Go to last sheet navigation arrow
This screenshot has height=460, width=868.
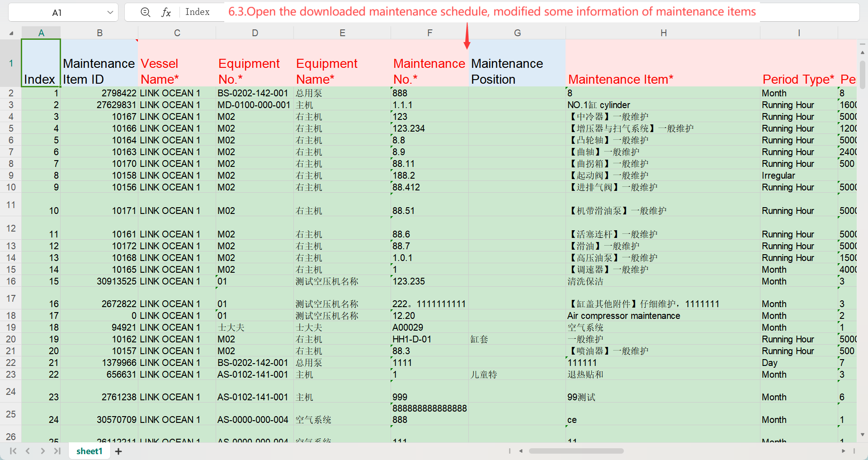pos(57,451)
